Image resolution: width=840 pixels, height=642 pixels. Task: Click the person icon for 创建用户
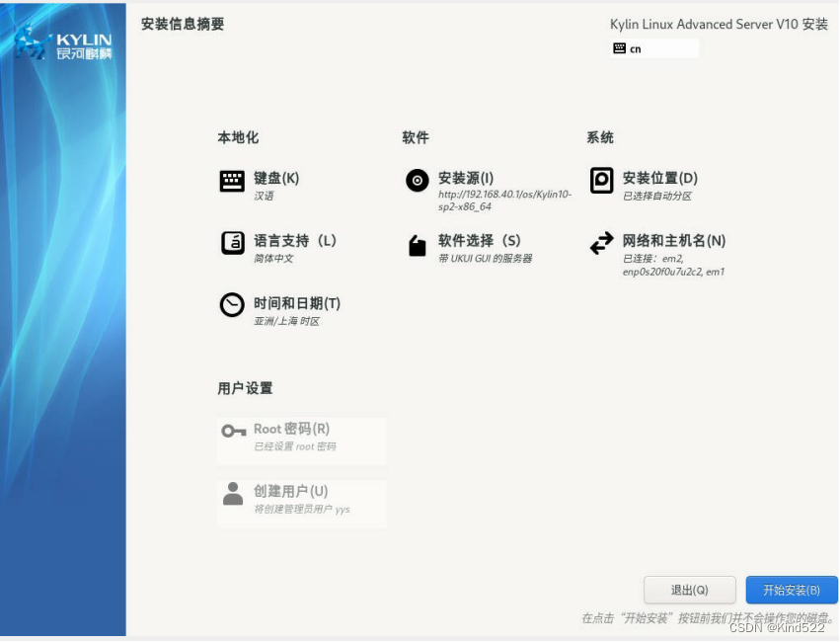coord(233,494)
